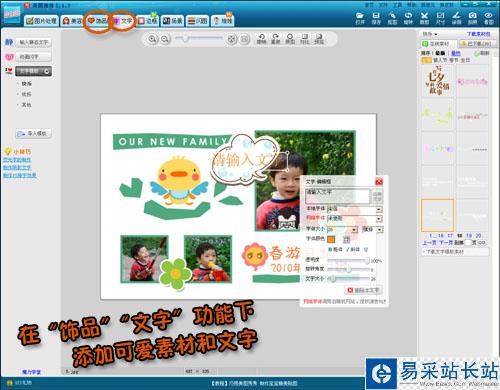Image resolution: width=500 pixels, height=390 pixels.
Task: Click the 拍照 camera icon
Action: 472,18
